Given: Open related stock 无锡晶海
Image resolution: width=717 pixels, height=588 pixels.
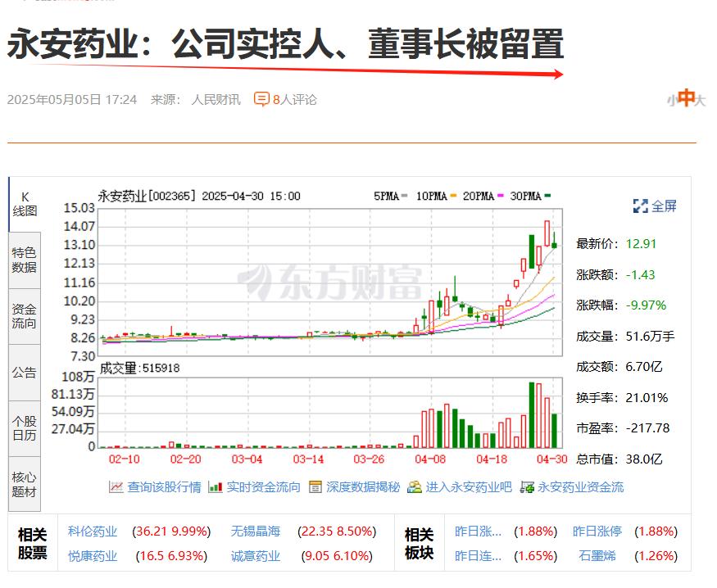Looking at the screenshot, I should (256, 531).
